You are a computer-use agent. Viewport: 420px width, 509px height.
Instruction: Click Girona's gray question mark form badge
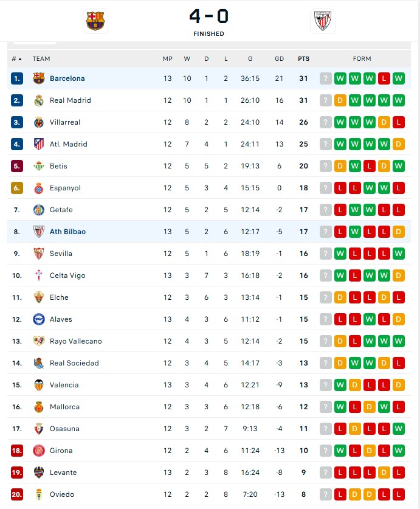click(326, 451)
